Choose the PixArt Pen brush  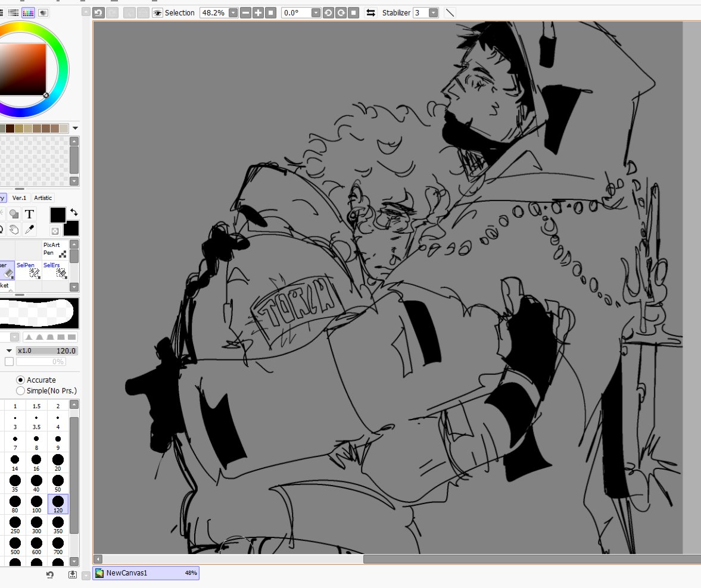pos(55,250)
